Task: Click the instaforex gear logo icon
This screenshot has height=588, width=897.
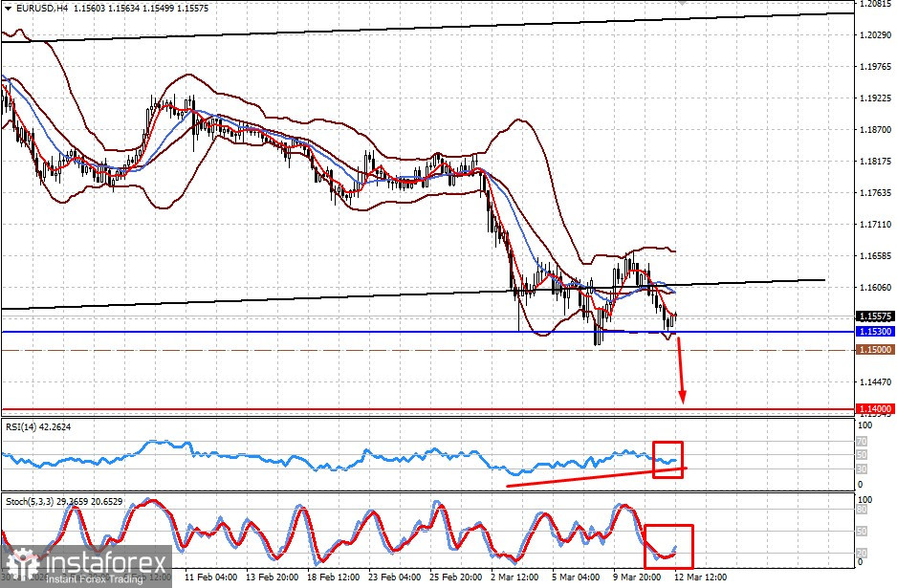Action: pyautogui.click(x=22, y=566)
